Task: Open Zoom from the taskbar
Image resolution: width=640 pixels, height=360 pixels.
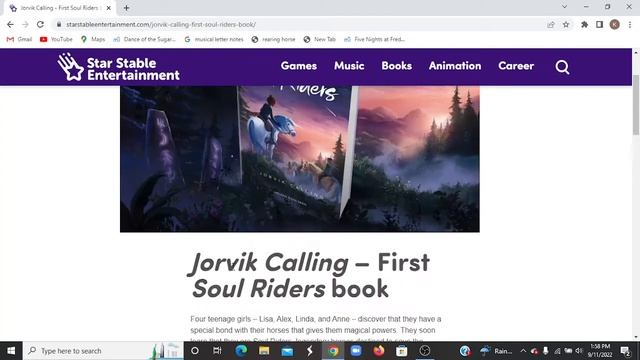Action: pos(356,351)
